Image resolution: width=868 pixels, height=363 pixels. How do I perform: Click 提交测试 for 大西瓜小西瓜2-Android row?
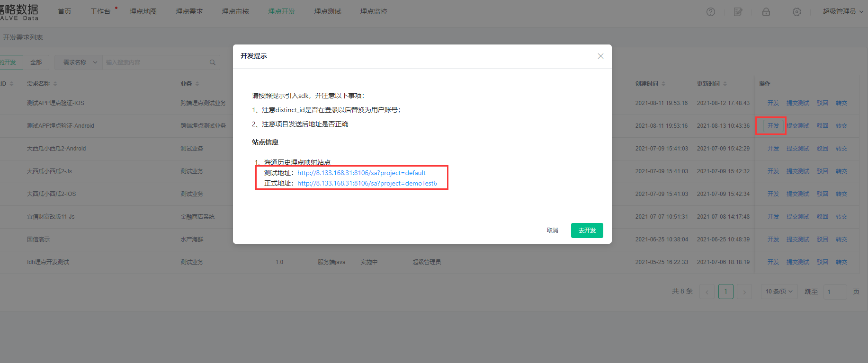tap(798, 149)
